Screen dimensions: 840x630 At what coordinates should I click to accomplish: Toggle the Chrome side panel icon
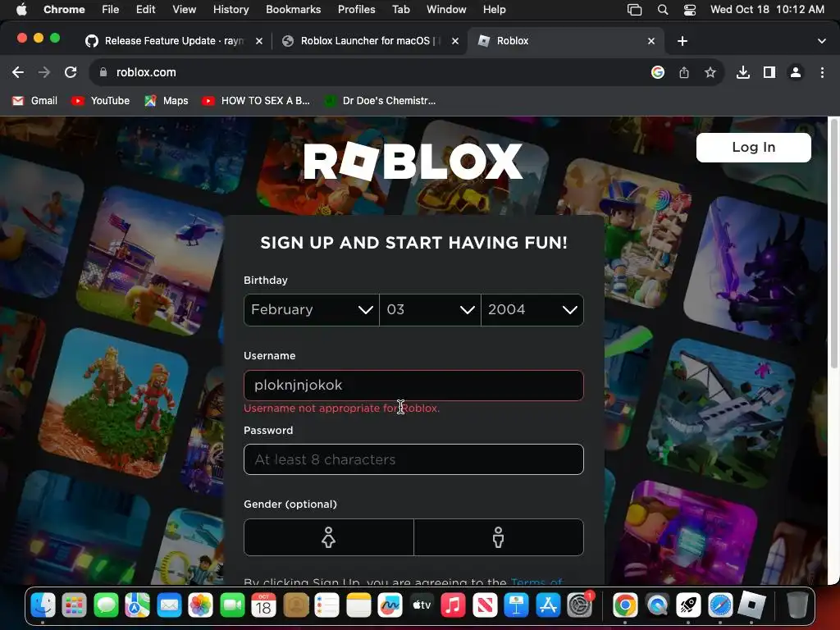[x=769, y=72]
